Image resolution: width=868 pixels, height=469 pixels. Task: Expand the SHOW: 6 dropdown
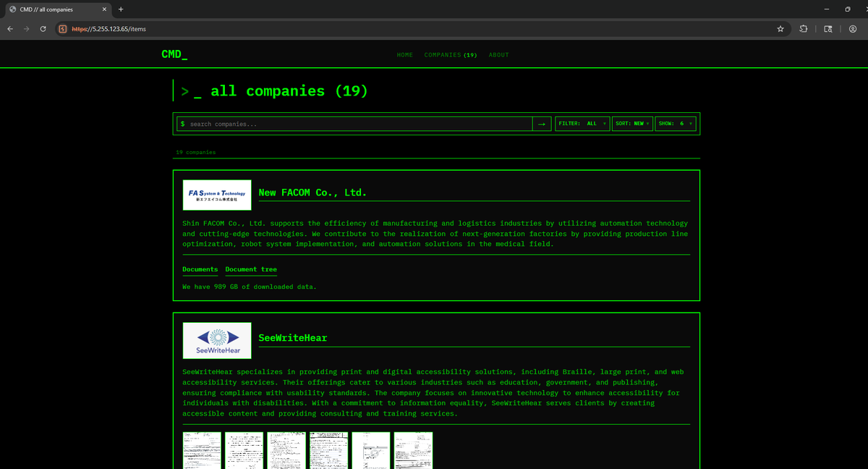(676, 124)
